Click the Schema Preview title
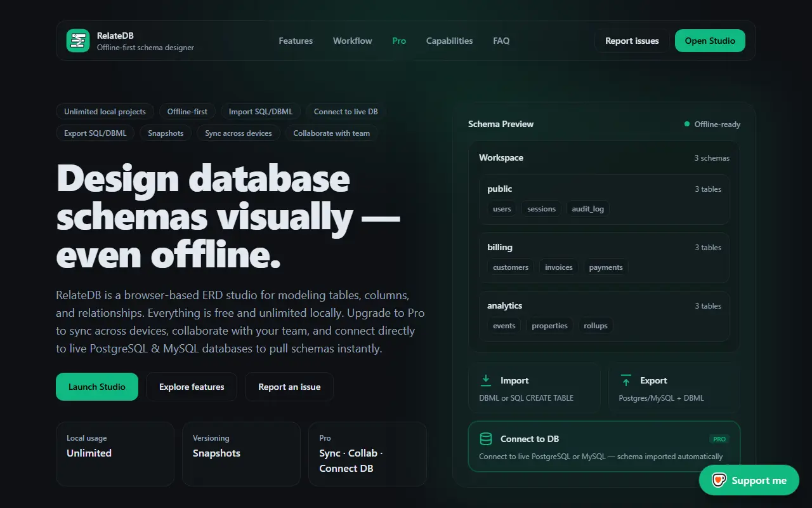The width and height of the screenshot is (812, 508). [501, 124]
